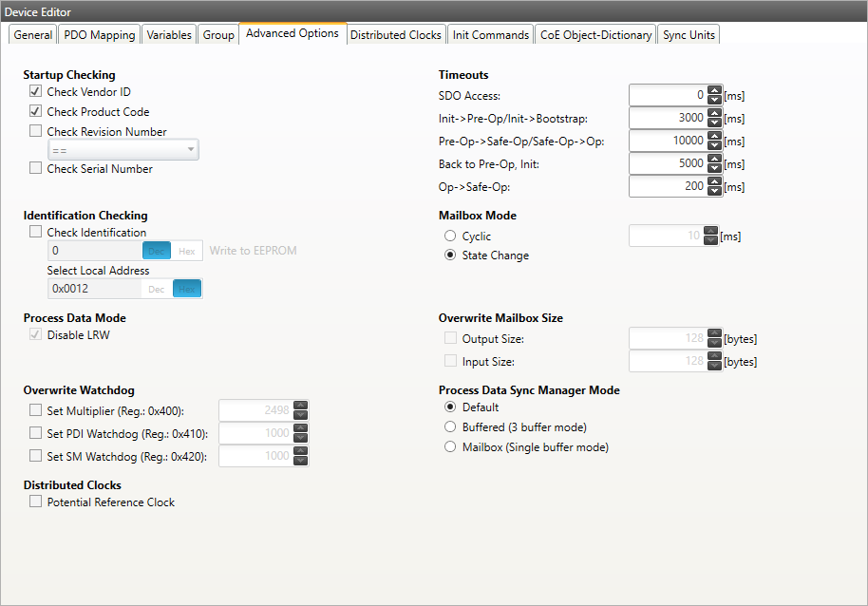Switch local address display to Dec
Screen dimensions: 868x606
[156, 288]
